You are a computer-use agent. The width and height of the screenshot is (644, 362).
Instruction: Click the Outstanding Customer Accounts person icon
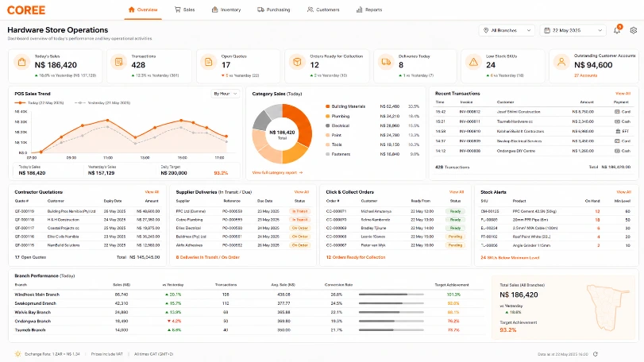click(x=561, y=62)
